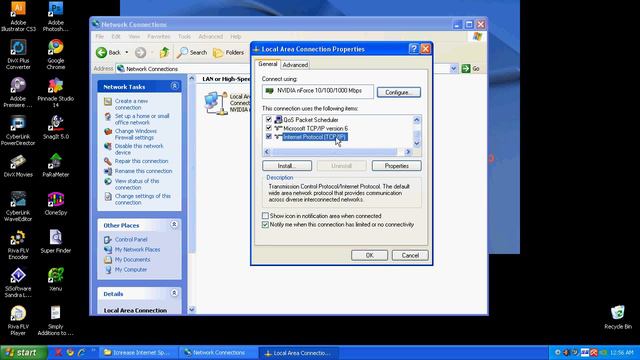Click items list right scroll arrow
The width and height of the screenshot is (640, 360).
(408, 152)
